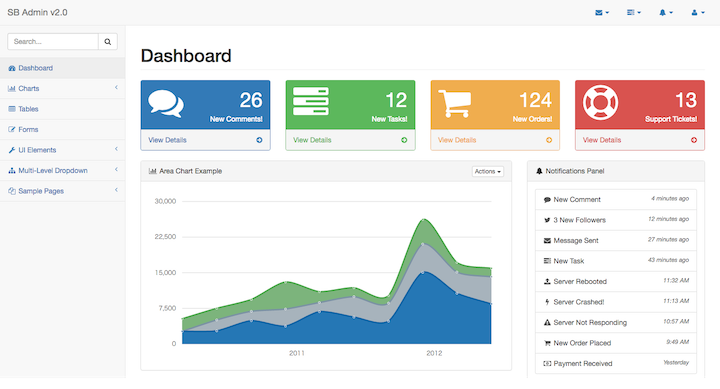This screenshot has height=389, width=720.
Task: Click the life ring support icon
Action: click(x=601, y=102)
